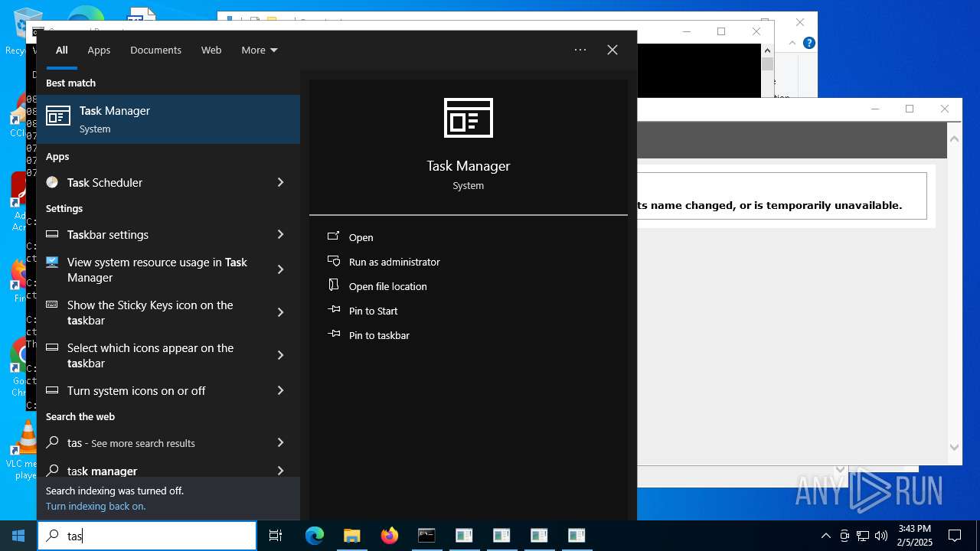
Task: Switch to the Web search tab
Action: pyautogui.click(x=211, y=50)
